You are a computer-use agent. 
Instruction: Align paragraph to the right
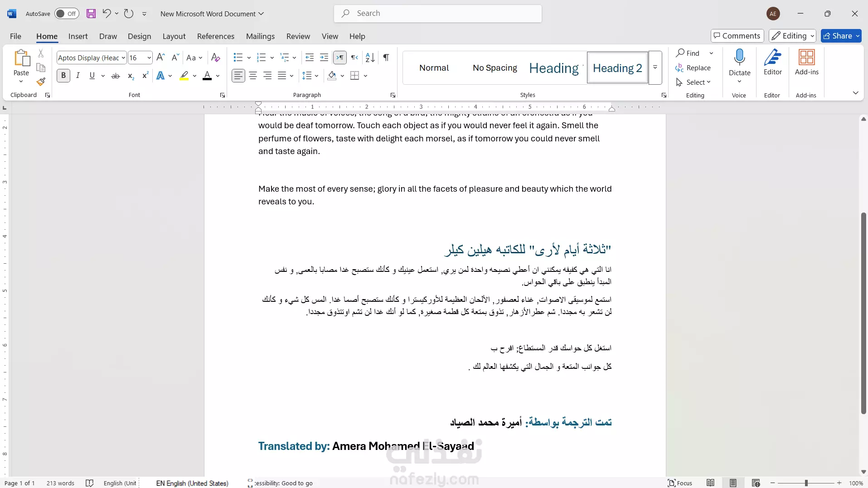click(x=267, y=76)
